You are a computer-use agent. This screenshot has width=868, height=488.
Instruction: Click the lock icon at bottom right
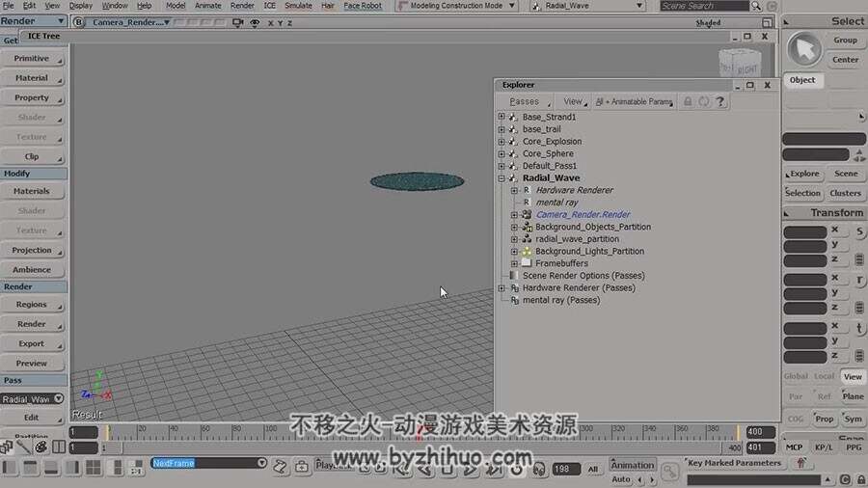pos(861,479)
